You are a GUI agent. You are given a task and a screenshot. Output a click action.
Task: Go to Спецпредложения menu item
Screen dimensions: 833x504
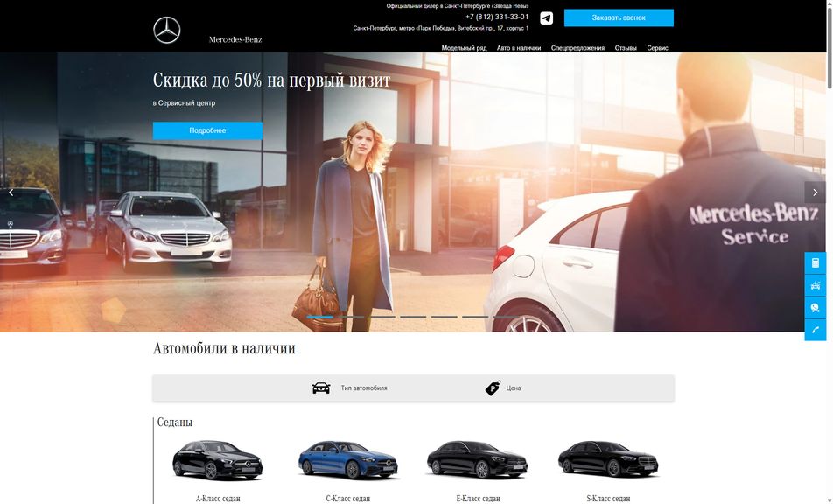click(x=577, y=48)
